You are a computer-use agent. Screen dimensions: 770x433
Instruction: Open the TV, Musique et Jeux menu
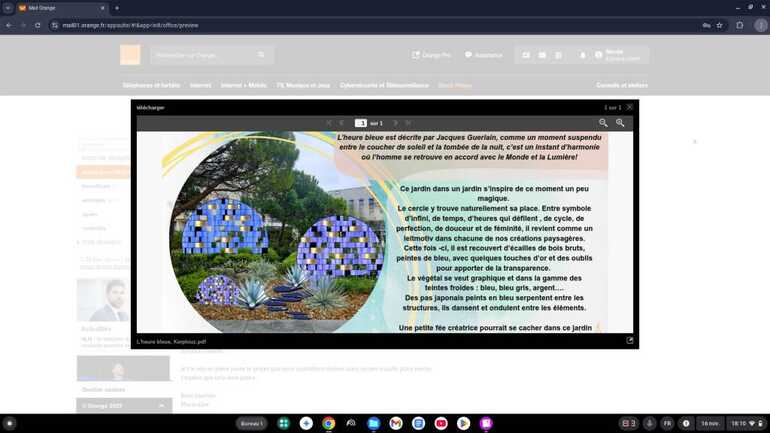pos(303,86)
